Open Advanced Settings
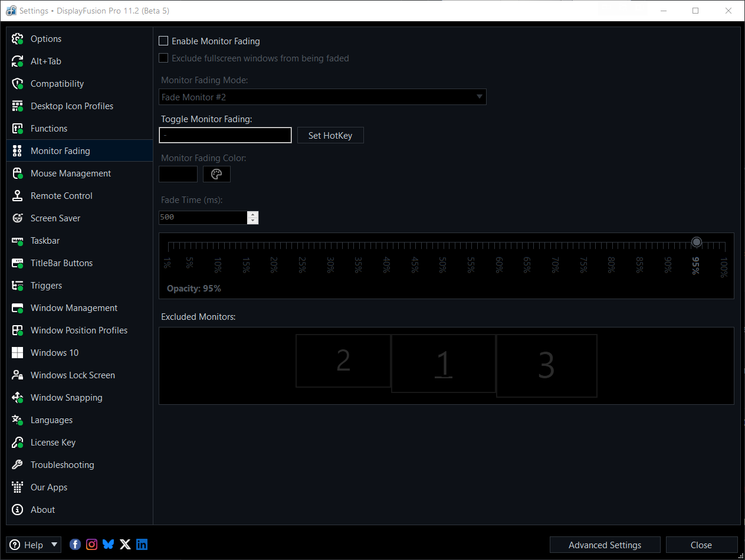The height and width of the screenshot is (560, 745). coord(605,545)
